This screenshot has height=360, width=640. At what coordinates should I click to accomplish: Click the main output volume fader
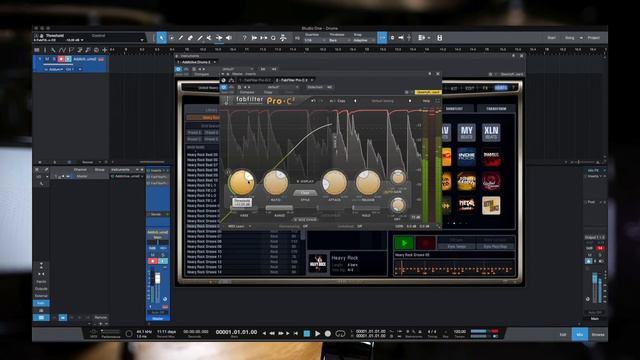(x=595, y=279)
